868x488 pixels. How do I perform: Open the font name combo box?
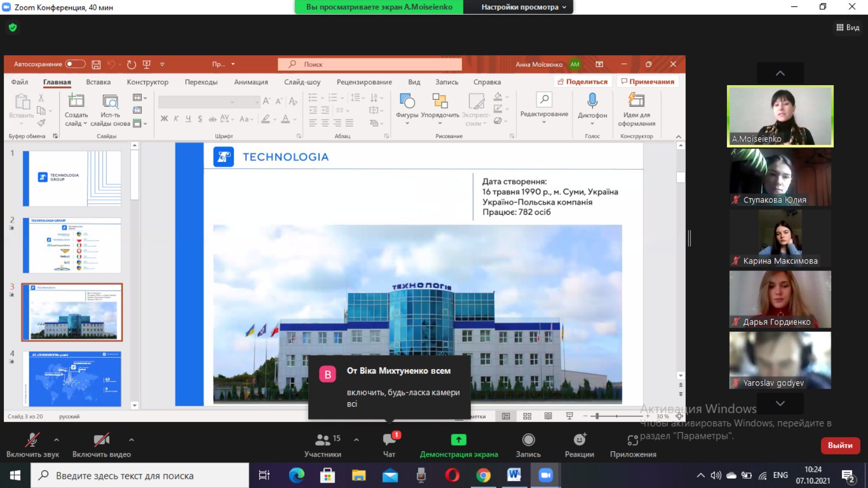click(197, 101)
